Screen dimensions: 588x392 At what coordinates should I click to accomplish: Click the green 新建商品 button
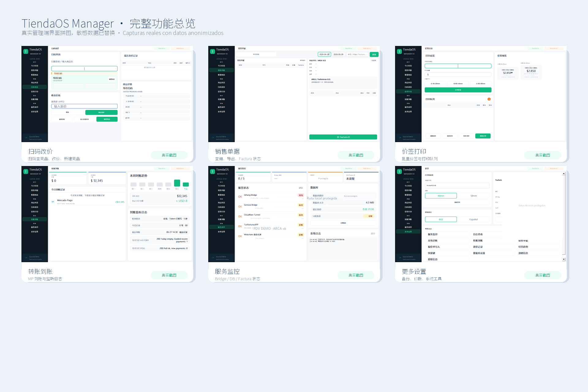(x=107, y=119)
